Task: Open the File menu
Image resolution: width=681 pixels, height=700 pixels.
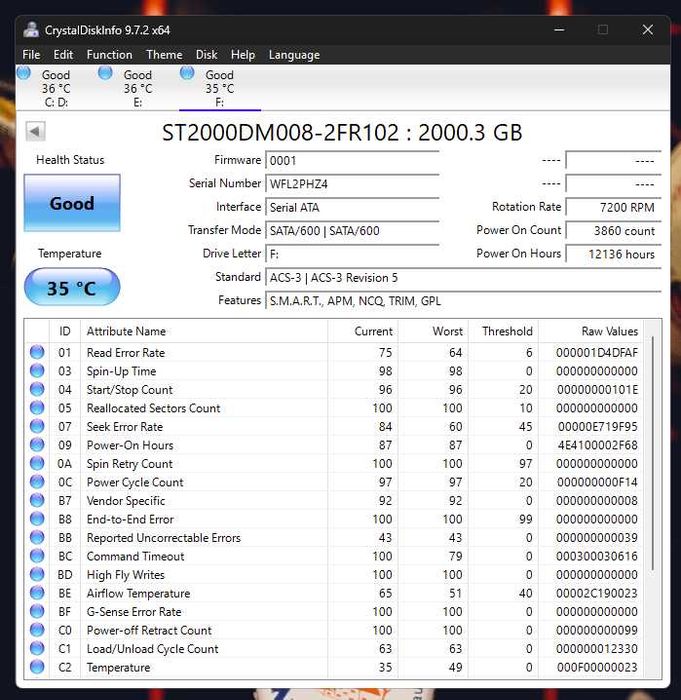Action: [x=31, y=55]
